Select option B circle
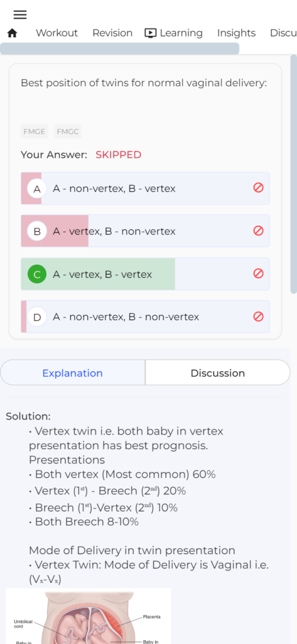297x644 pixels. pos(37,231)
